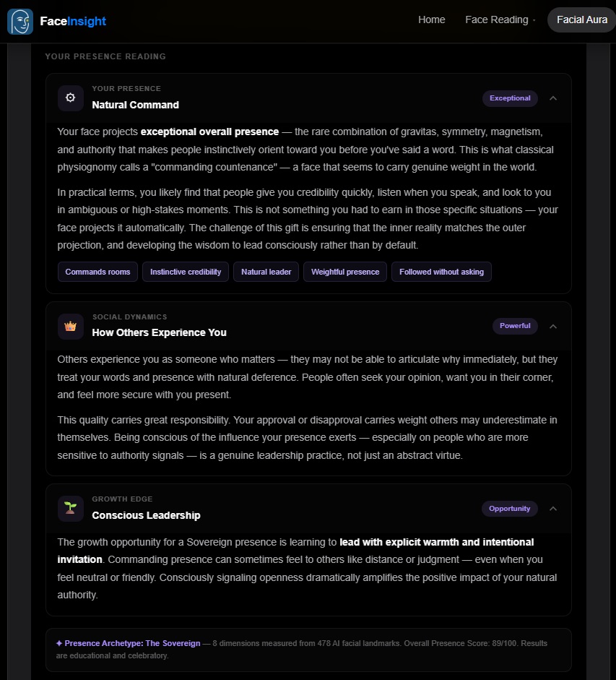Go to Home in the navigation
Viewport: 616px width, 680px height.
(431, 20)
